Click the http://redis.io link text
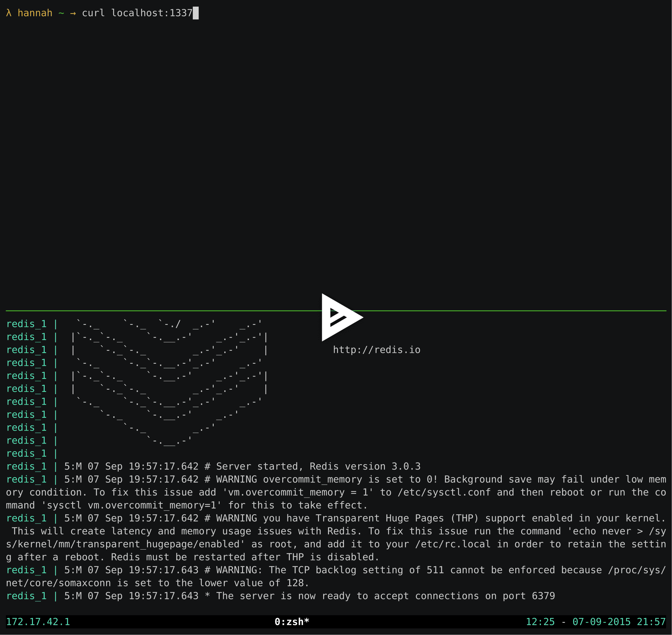 [377, 350]
